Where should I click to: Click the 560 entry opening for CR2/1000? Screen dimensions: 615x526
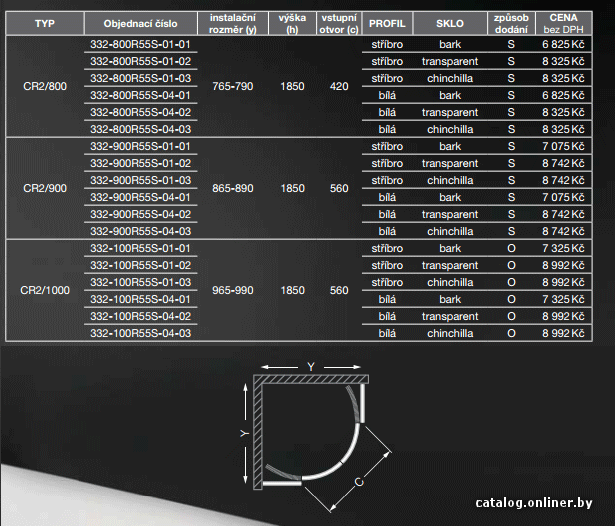(339, 290)
